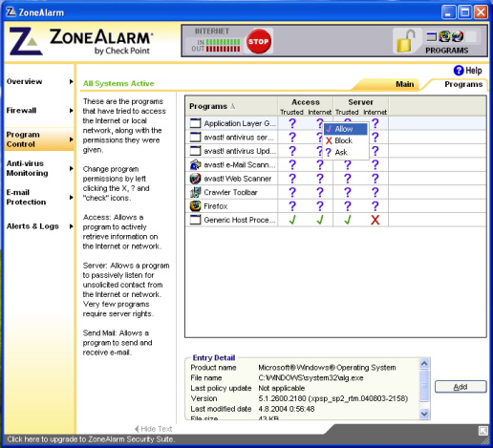Screen dimensions: 493x448
Task: Click Server Internet question mark for Application Layer Gateway
Action: 375,123
